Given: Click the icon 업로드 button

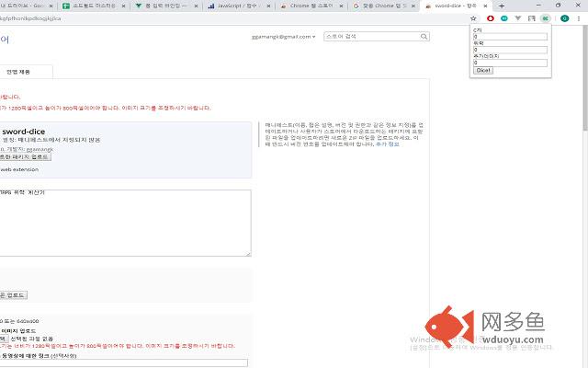Looking at the screenshot, I should pyautogui.click(x=13, y=295).
